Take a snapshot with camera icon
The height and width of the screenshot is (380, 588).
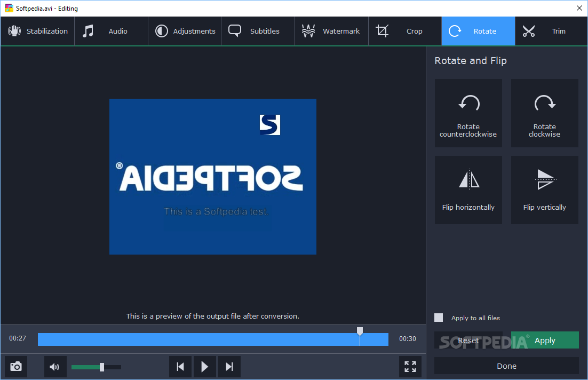pyautogui.click(x=16, y=367)
